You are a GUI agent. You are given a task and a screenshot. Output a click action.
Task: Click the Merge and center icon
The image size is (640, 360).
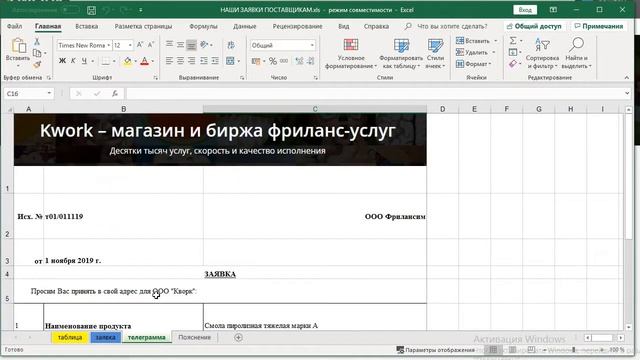click(231, 61)
